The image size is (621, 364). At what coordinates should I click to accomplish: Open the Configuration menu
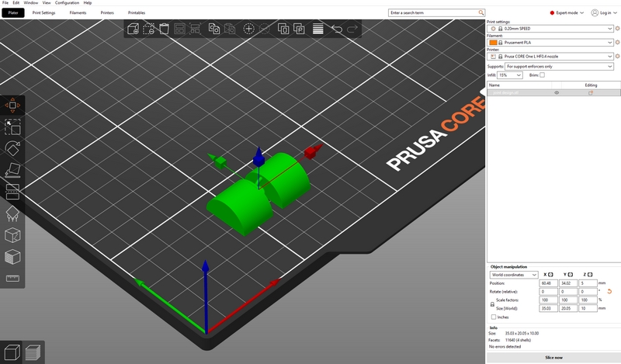point(67,3)
